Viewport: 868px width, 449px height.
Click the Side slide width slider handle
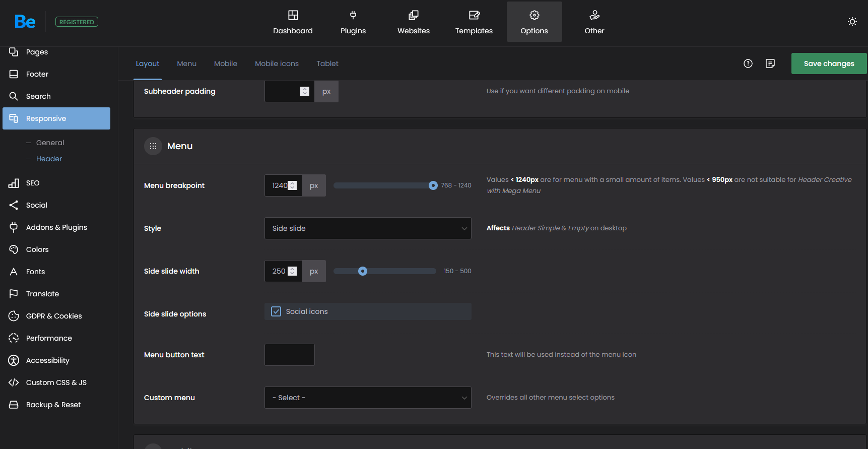point(362,271)
